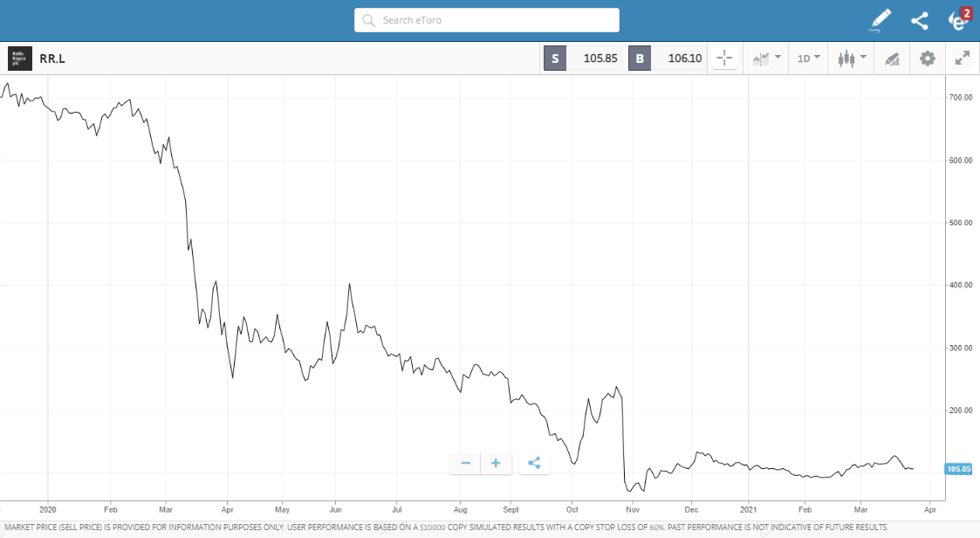Open the 1D time interval dropdown

point(808,59)
